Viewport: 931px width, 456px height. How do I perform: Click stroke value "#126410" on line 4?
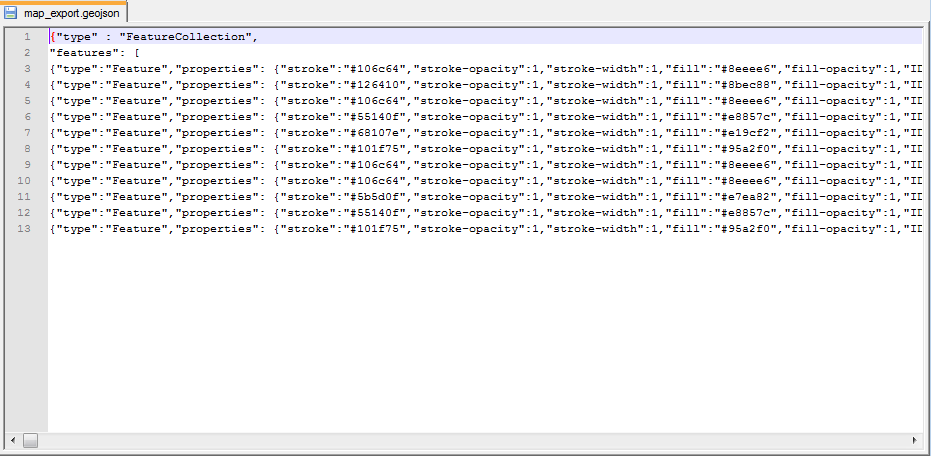click(x=377, y=85)
